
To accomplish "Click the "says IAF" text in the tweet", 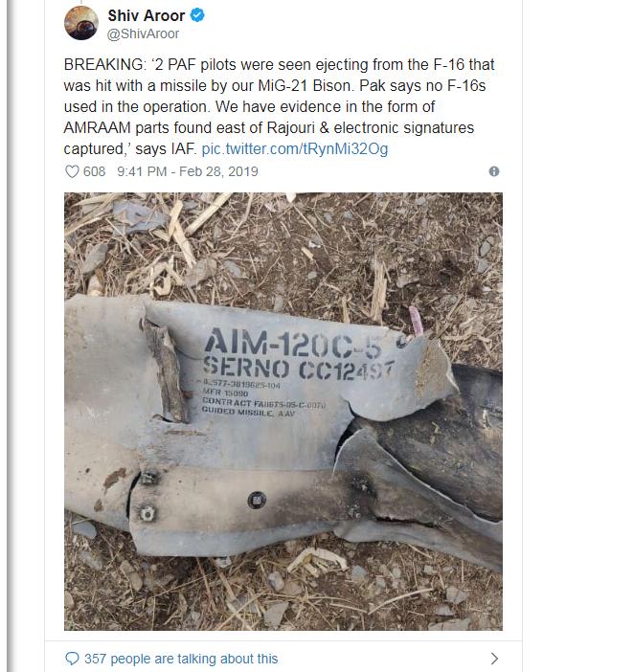I will (x=166, y=148).
